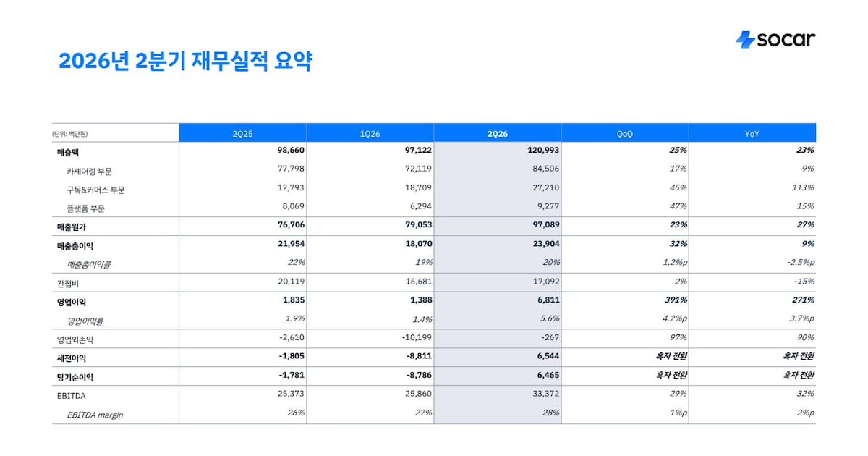
Task: Click the 플랫폼 부문 row label
Action: [85, 208]
